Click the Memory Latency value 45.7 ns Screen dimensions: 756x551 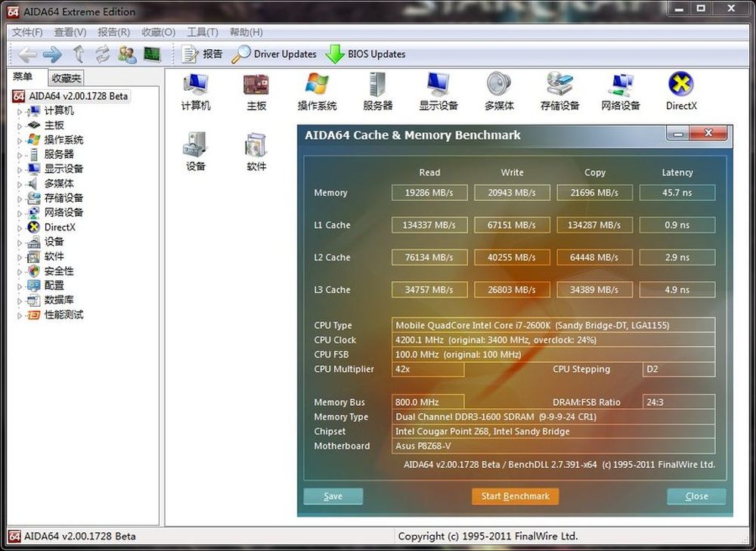point(677,193)
